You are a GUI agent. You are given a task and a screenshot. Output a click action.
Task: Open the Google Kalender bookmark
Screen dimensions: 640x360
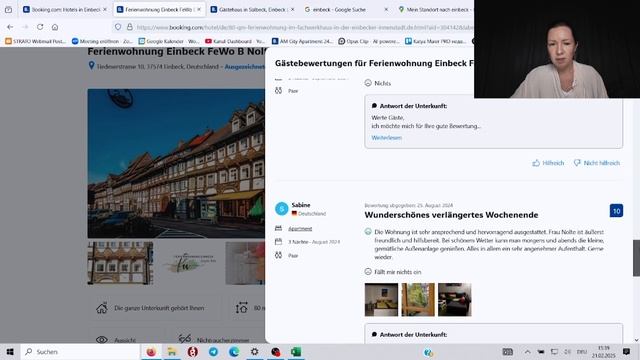[x=169, y=41]
